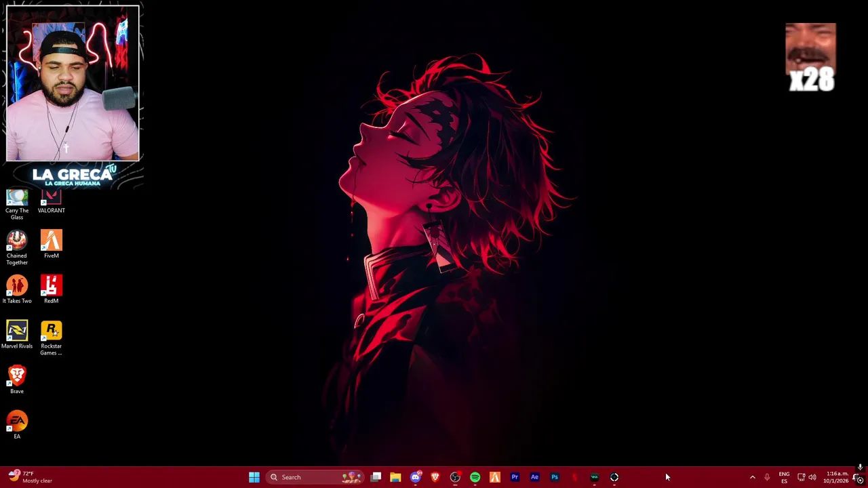Open OBS Studio from the taskbar

(x=455, y=477)
